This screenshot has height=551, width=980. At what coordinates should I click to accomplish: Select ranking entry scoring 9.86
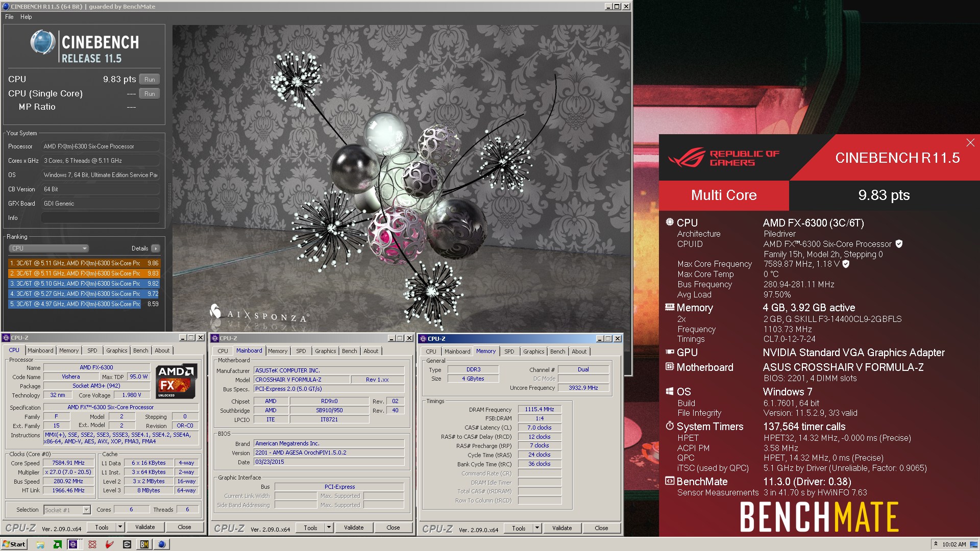[x=84, y=263]
